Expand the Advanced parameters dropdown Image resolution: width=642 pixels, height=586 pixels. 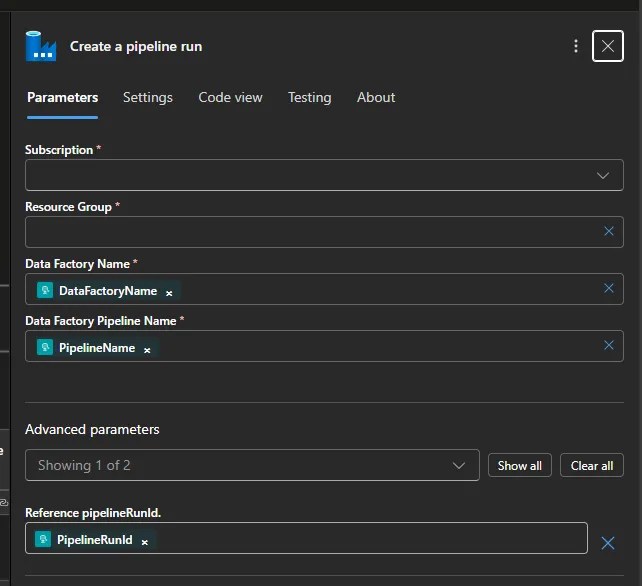click(x=458, y=465)
